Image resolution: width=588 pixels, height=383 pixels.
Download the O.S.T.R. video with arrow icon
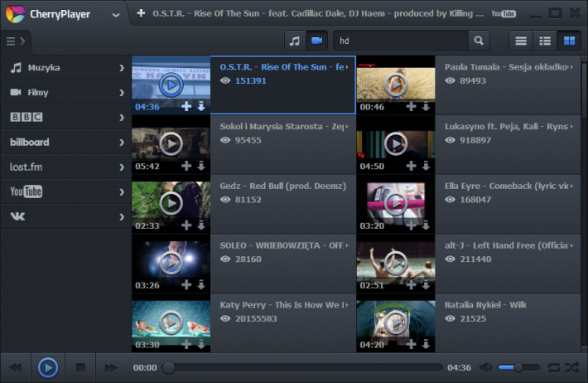coord(201,106)
